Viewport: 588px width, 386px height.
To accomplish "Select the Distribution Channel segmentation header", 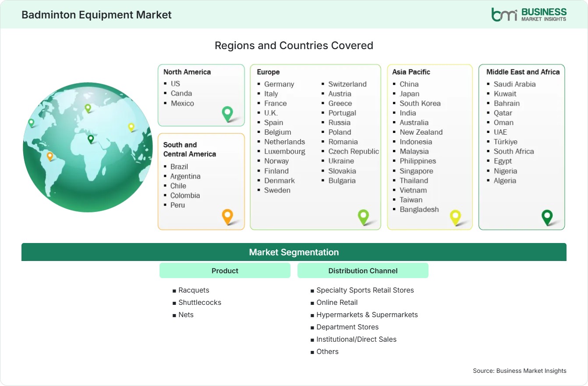I will [363, 271].
